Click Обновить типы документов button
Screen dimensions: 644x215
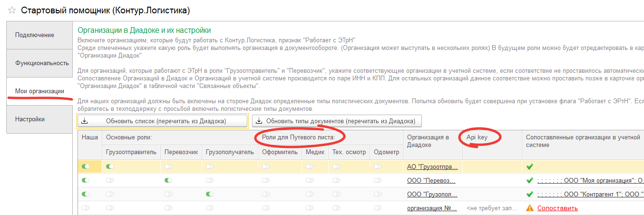coord(337,121)
